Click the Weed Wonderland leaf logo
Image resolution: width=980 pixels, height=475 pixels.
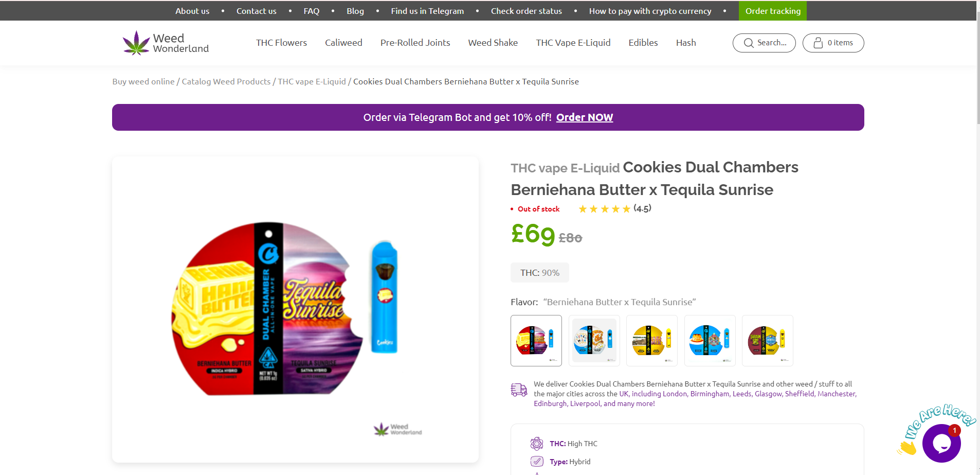coord(136,43)
